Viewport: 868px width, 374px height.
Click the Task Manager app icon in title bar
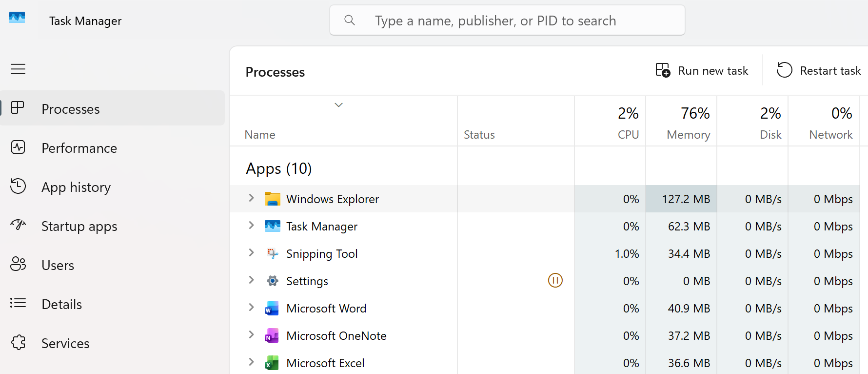click(x=17, y=18)
